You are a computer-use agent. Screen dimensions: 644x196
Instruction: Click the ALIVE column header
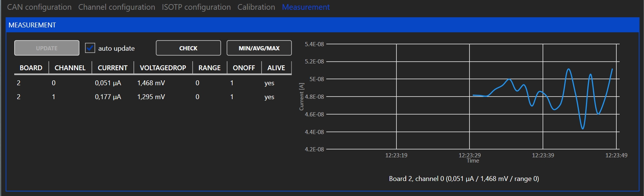[276, 68]
